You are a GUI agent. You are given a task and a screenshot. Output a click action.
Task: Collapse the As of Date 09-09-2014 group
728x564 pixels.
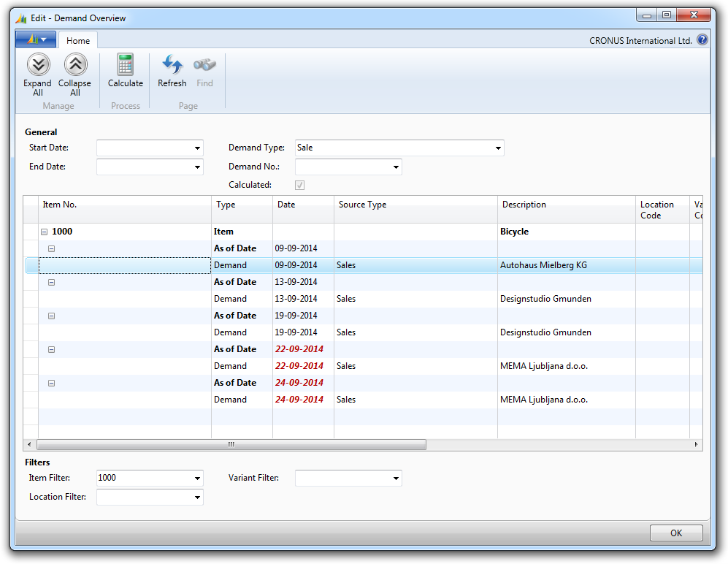tap(51, 248)
